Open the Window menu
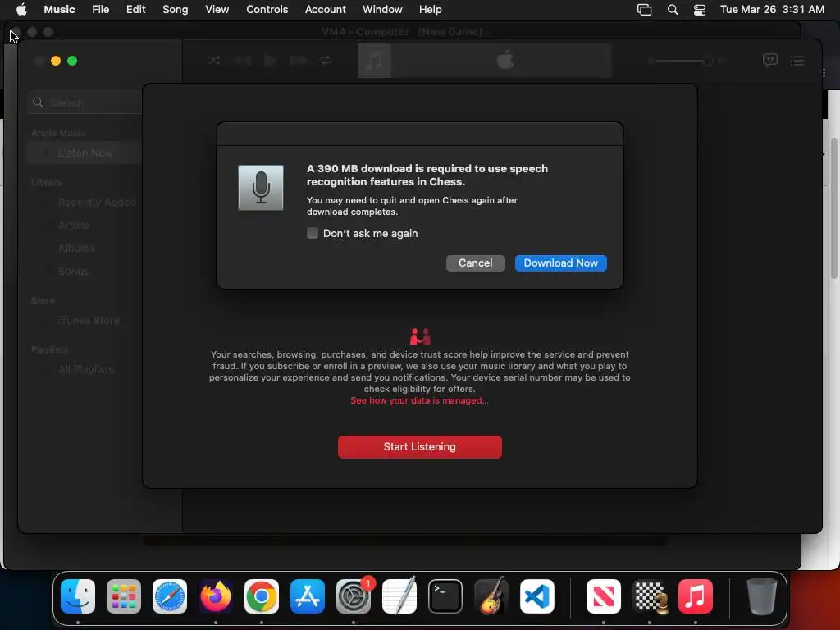Viewport: 840px width, 630px height. [382, 10]
